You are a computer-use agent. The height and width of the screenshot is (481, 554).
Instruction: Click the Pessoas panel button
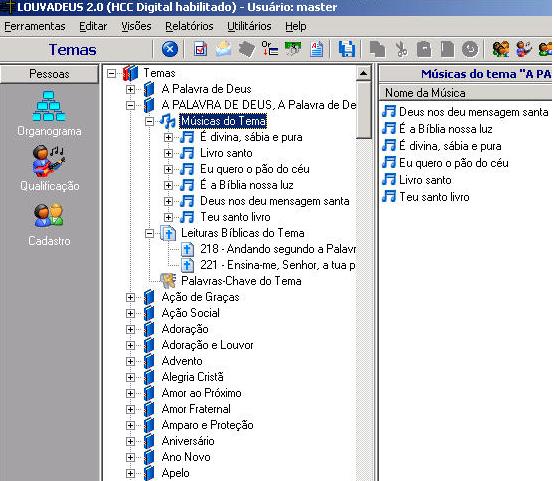(x=49, y=74)
